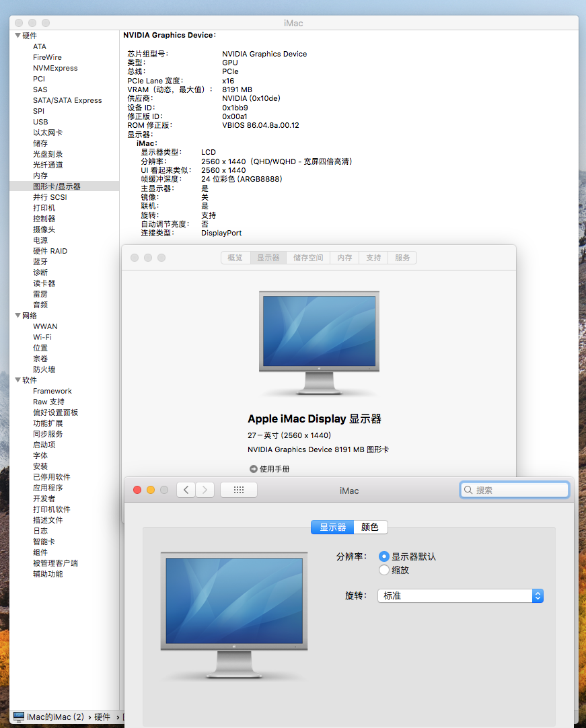
Task: Select 显示器默认 resolution option
Action: (384, 556)
